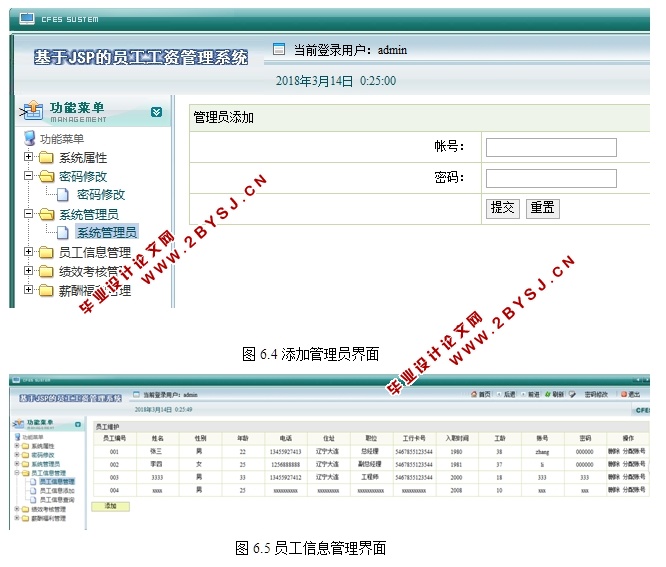Open 密码修改 in the Figure 6.5 toolbar
This screenshot has height=567, width=666.
pyautogui.click(x=595, y=395)
